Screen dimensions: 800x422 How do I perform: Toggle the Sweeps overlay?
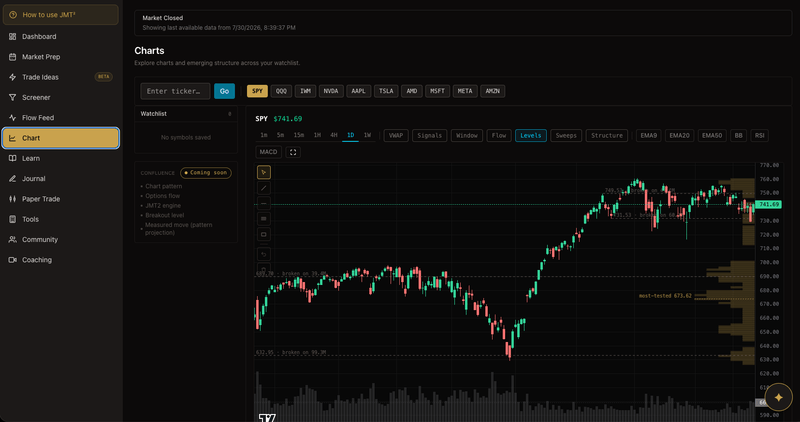[566, 136]
